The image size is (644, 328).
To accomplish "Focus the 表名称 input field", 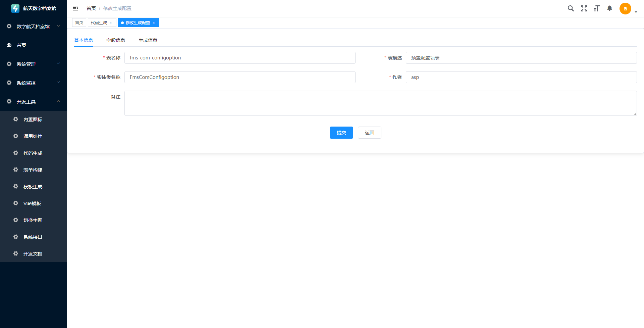I will pos(240,58).
